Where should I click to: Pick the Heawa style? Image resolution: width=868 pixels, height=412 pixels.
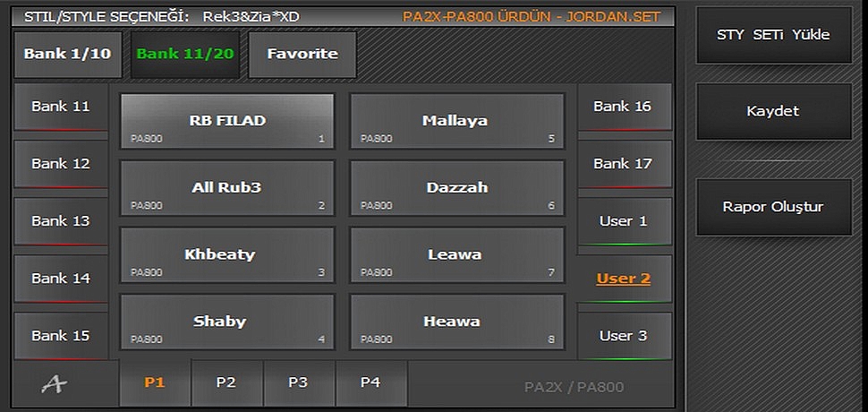pyautogui.click(x=456, y=322)
